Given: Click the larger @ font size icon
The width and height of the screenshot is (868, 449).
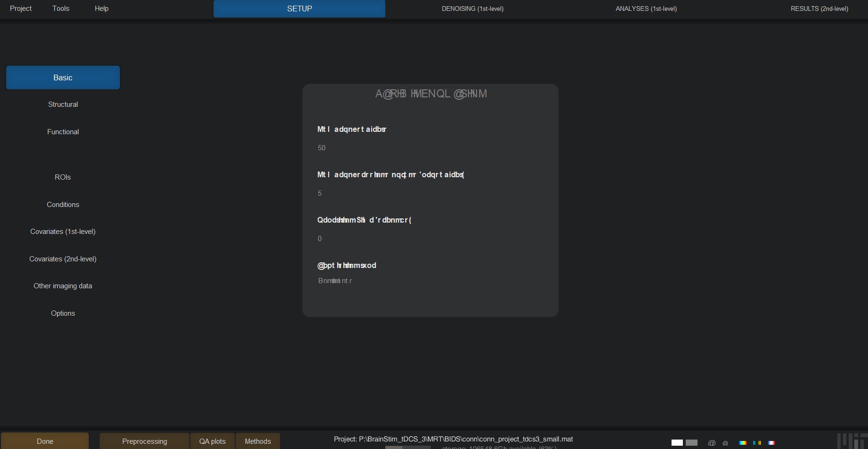Looking at the screenshot, I should pyautogui.click(x=712, y=443).
